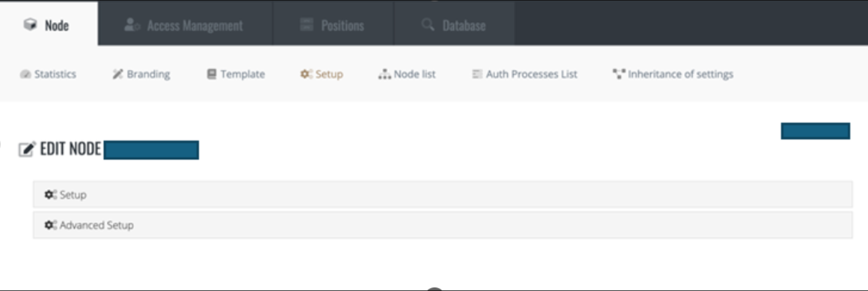Open Auth Processes List
Image resolution: width=868 pixels, height=291 pixels.
coord(525,75)
